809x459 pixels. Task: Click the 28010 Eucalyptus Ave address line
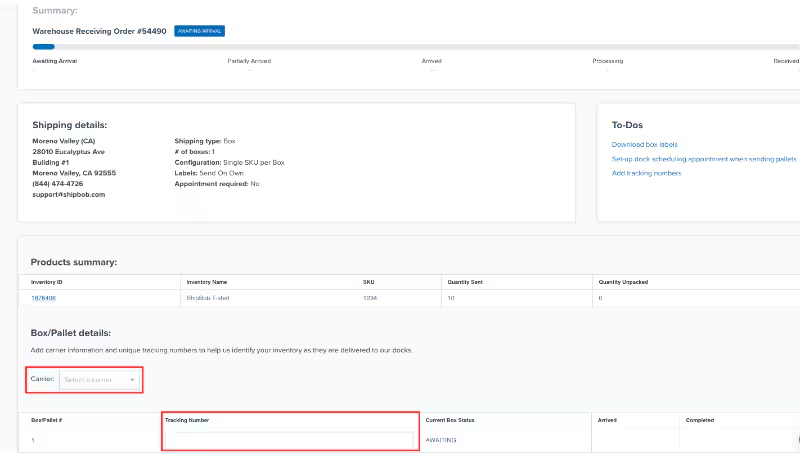pos(69,152)
